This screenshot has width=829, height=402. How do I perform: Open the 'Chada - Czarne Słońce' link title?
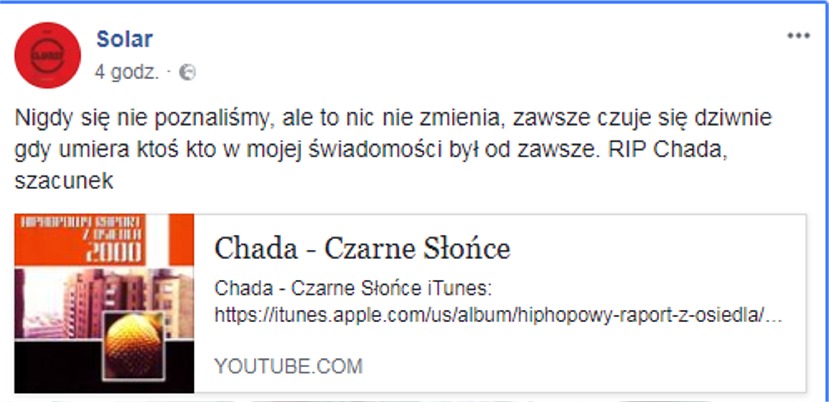pyautogui.click(x=362, y=249)
